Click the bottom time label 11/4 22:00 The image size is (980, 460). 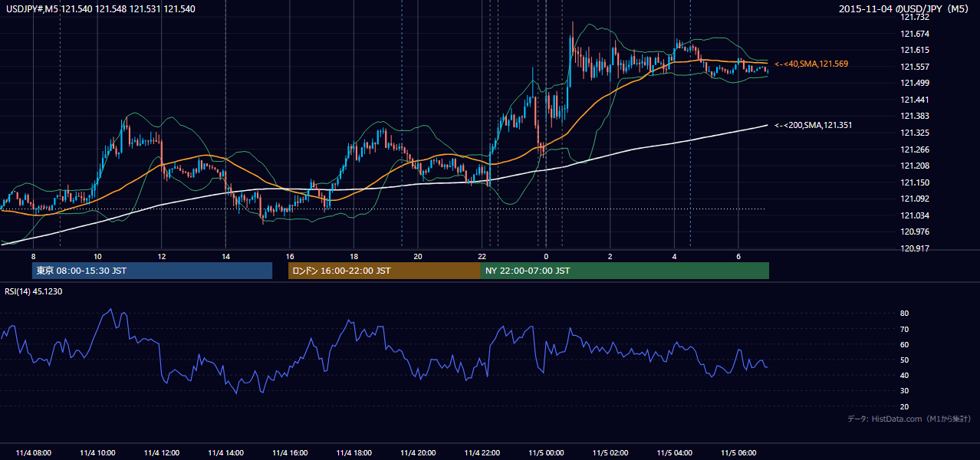pos(482,453)
